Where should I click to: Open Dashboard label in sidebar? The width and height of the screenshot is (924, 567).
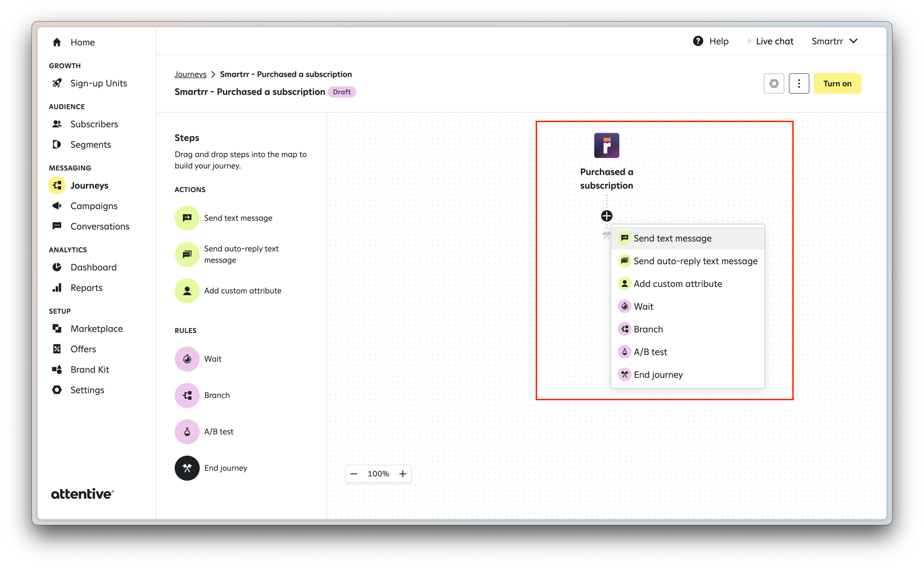click(x=93, y=267)
